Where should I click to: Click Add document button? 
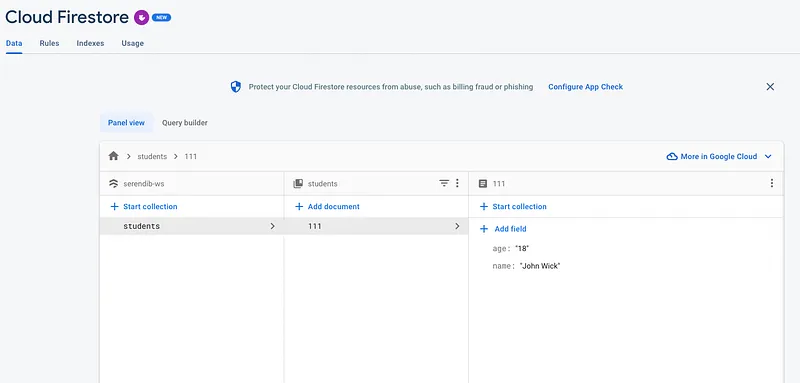point(328,207)
